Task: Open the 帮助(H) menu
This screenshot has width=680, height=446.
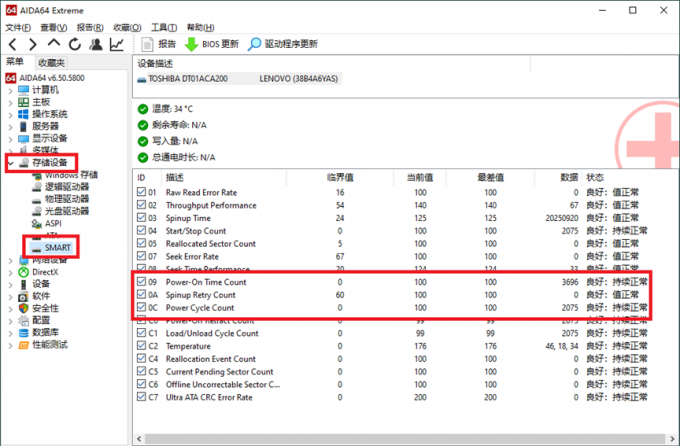Action: [200, 27]
